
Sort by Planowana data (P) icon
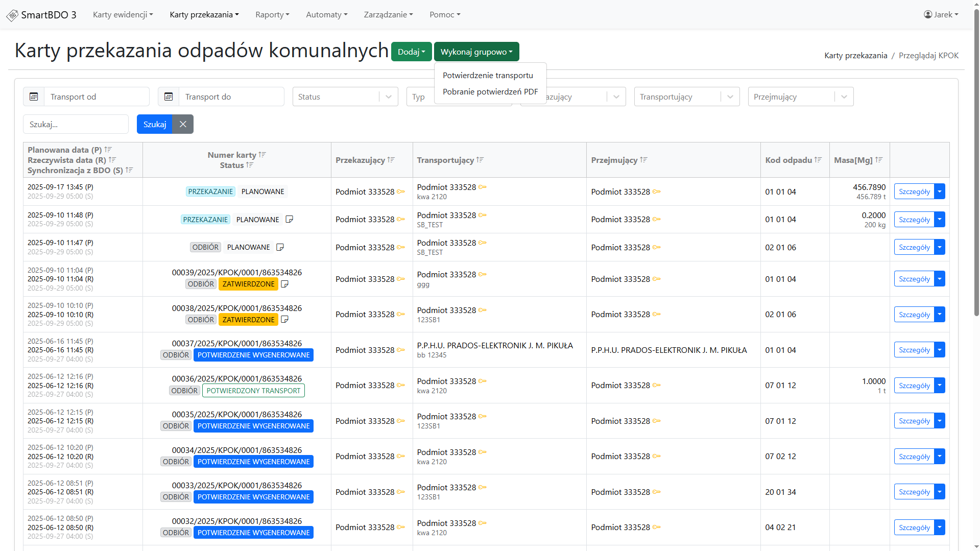(x=108, y=150)
